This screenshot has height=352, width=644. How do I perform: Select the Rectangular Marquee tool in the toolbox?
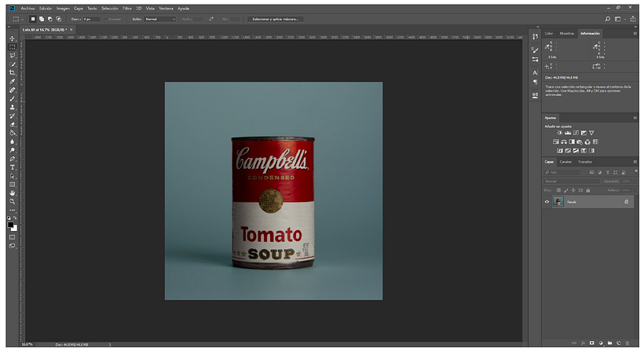pyautogui.click(x=13, y=47)
